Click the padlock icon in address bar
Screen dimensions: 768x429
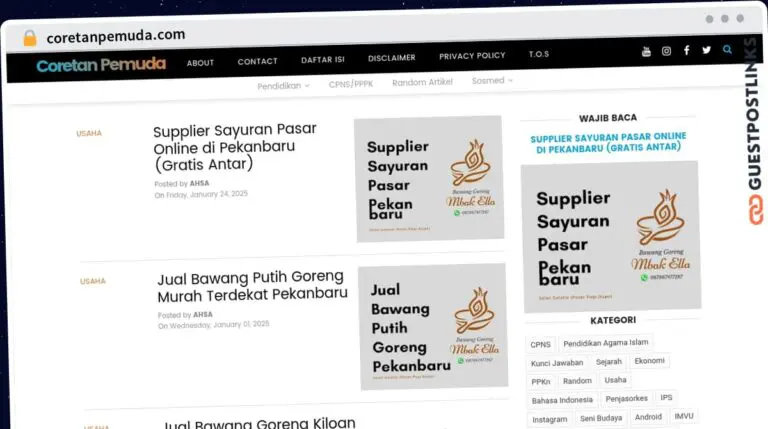click(x=30, y=38)
